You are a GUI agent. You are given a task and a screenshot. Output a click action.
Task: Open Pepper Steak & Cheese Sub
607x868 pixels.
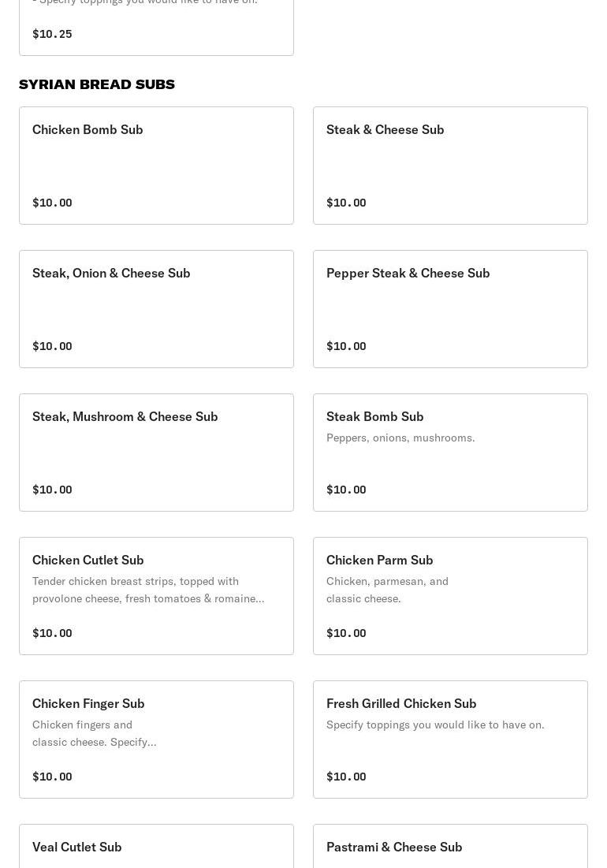click(x=450, y=309)
